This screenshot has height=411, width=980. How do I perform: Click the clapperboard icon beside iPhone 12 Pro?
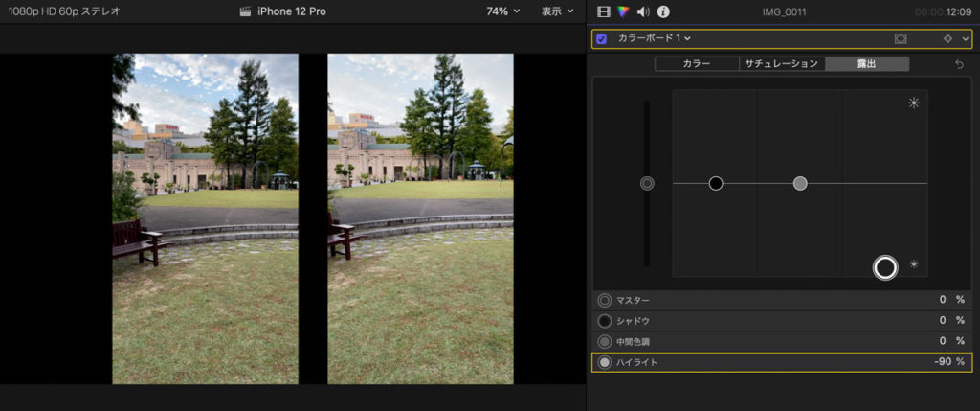pos(246,11)
